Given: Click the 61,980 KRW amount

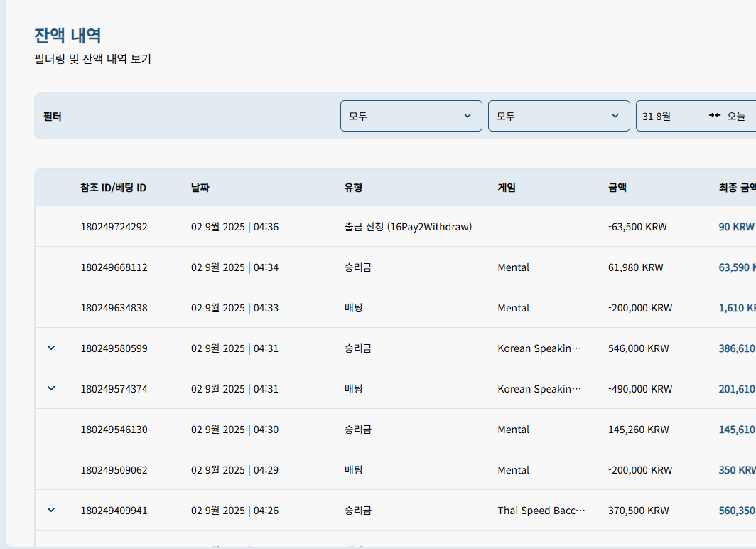Looking at the screenshot, I should coord(635,267).
